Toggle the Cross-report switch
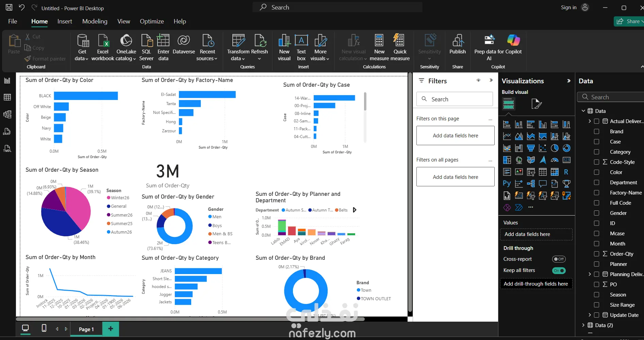Viewport: 644px width, 340px height. tap(559, 259)
